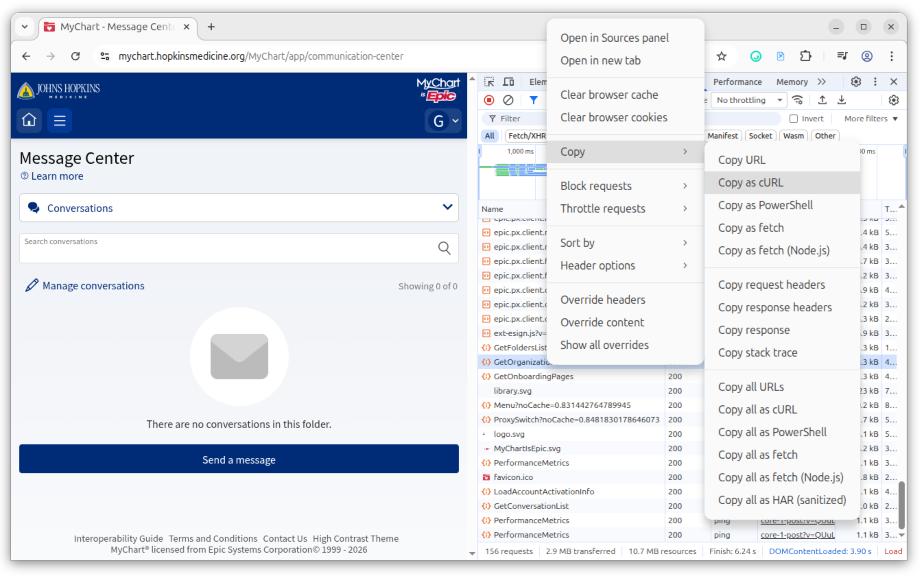Enable the Invert filter checkbox

(793, 119)
